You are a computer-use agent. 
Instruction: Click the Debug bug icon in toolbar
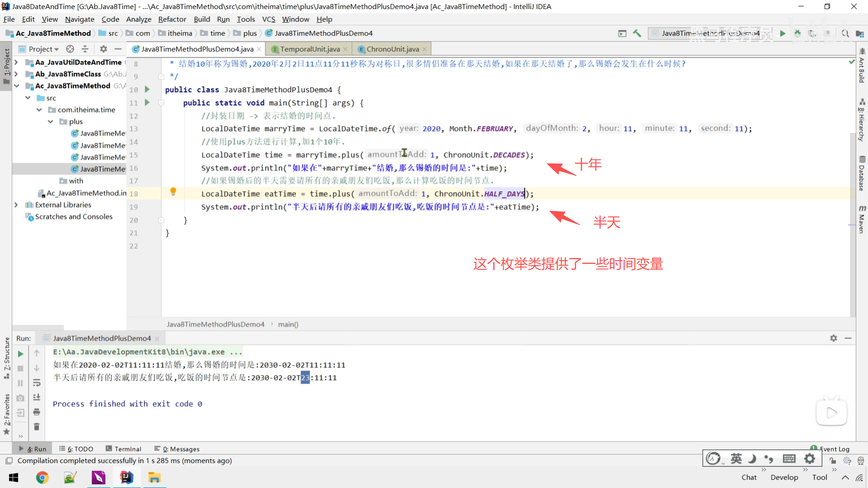pos(797,33)
